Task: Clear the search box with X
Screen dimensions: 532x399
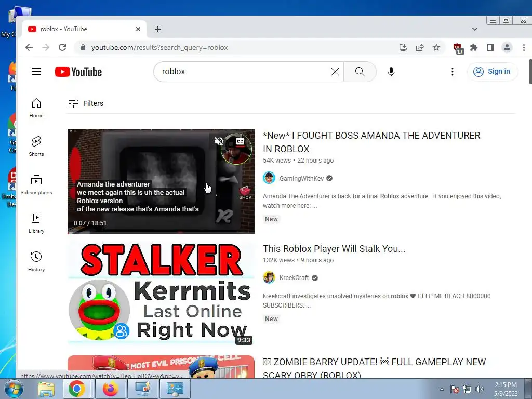Action: 335,72
